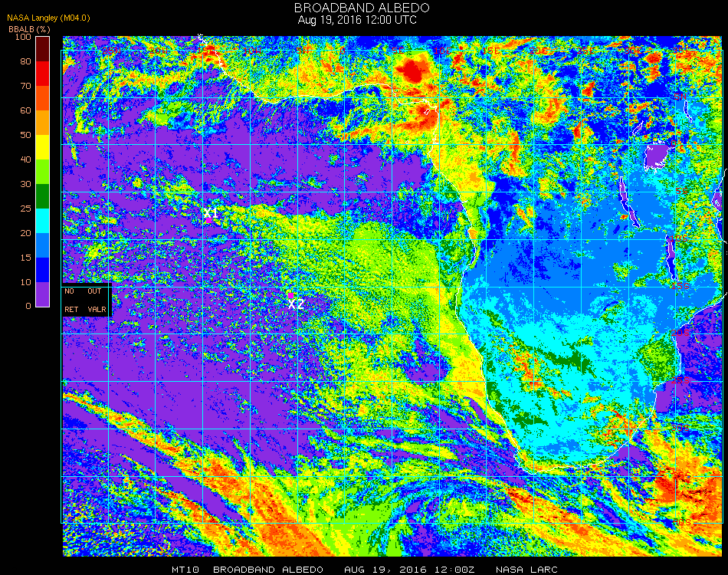Click the 40S latitude label
Viewport: 728px width, 575px height.
681,522
